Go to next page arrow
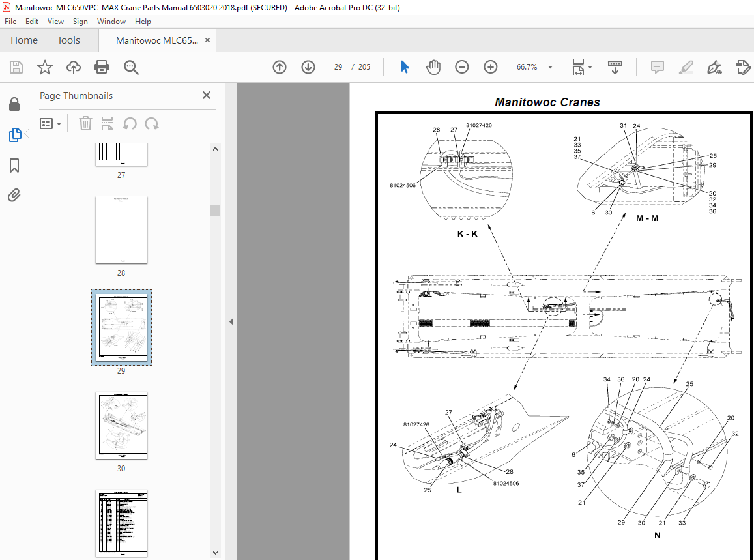The height and width of the screenshot is (560, 754). pos(308,67)
